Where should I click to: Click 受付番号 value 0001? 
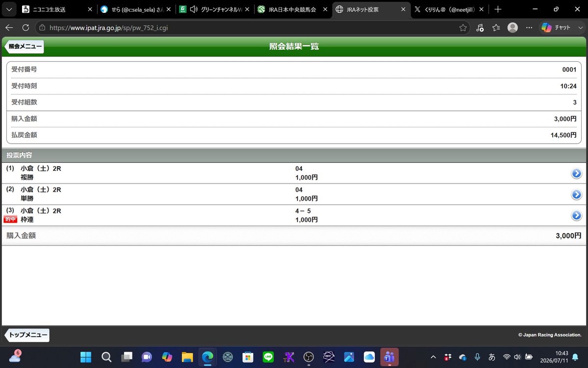(x=569, y=70)
